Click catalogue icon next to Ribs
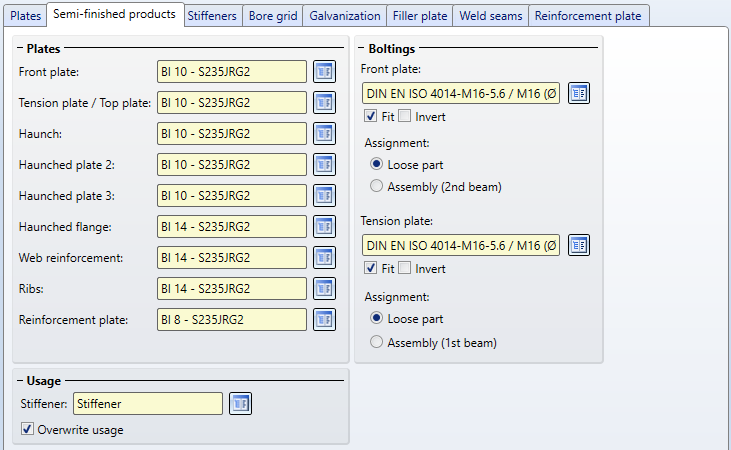 point(323,289)
